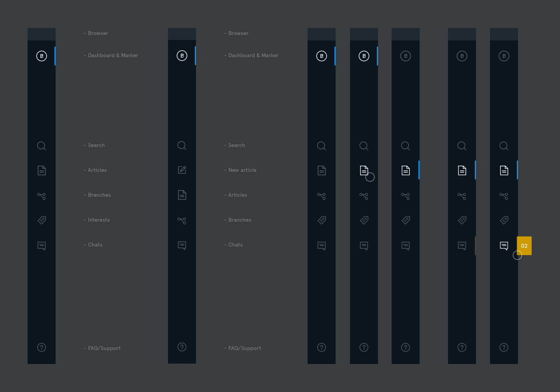This screenshot has height=392, width=560.
Task: Click the New article pencil icon
Action: [x=182, y=170]
